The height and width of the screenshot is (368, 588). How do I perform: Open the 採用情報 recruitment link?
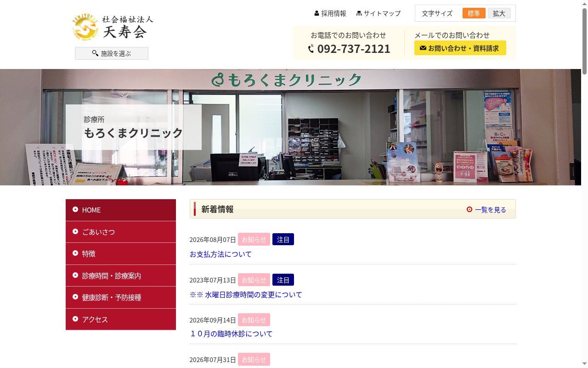pyautogui.click(x=330, y=13)
